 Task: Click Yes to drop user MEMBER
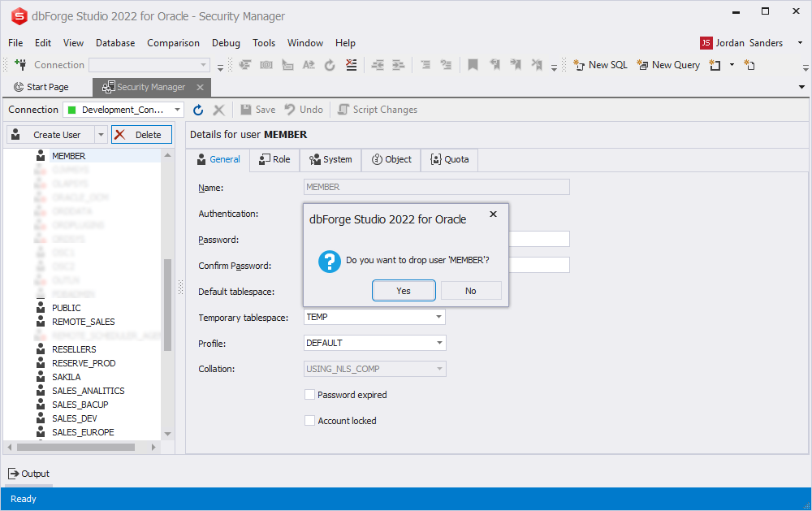404,291
